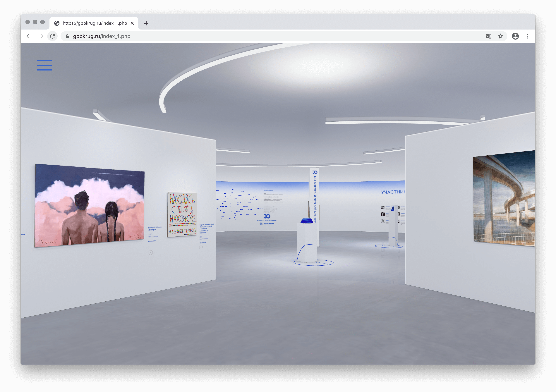556x392 pixels.
Task: Open Описание link for Кирилл Лебедев work
Action: (x=203, y=243)
